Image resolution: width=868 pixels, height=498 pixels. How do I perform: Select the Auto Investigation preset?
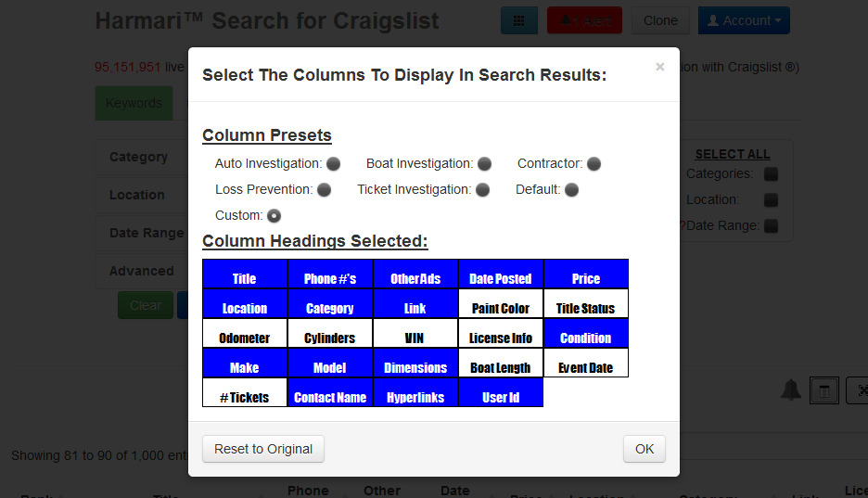(333, 164)
